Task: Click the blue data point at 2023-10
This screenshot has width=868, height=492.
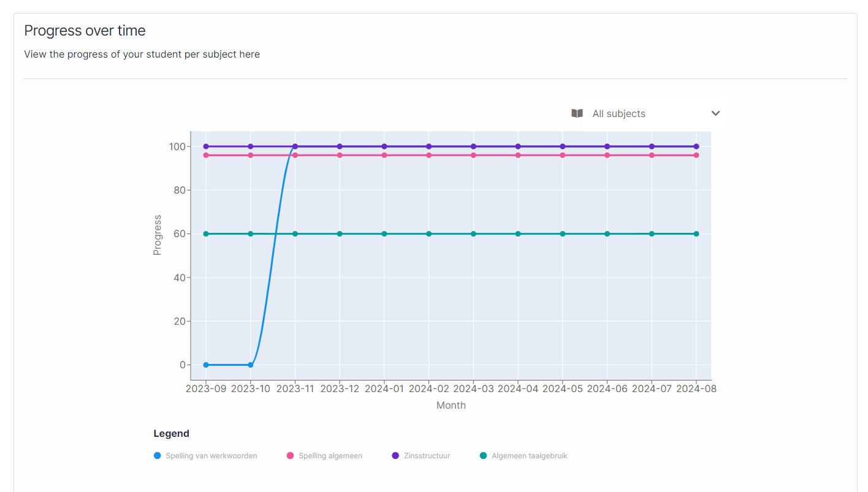Action: pos(251,365)
